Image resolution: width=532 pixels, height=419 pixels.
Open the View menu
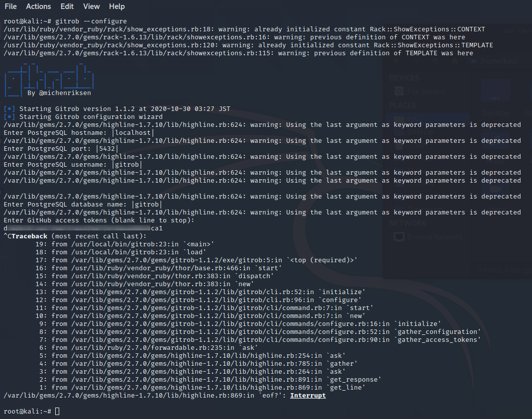tap(91, 6)
